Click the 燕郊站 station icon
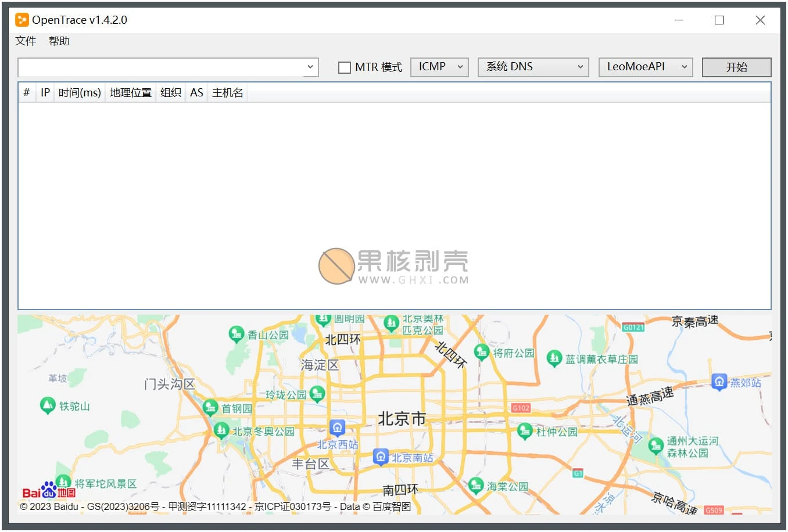This screenshot has height=532, width=788. click(x=719, y=382)
